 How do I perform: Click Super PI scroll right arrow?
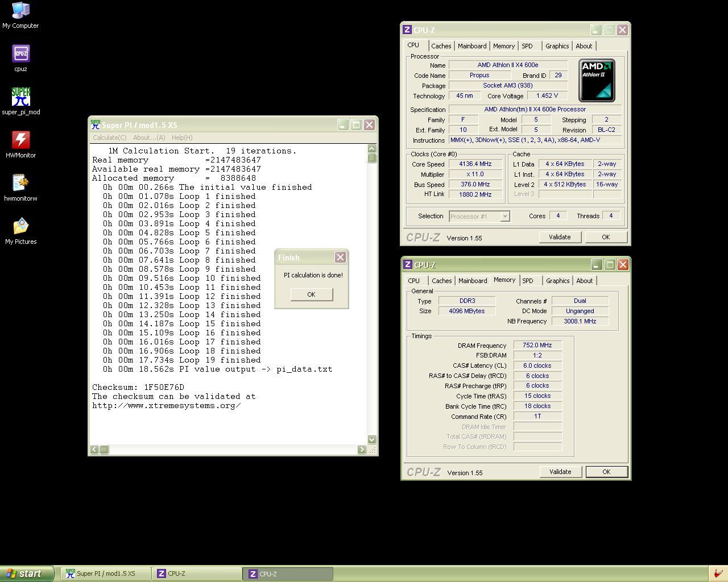362,450
